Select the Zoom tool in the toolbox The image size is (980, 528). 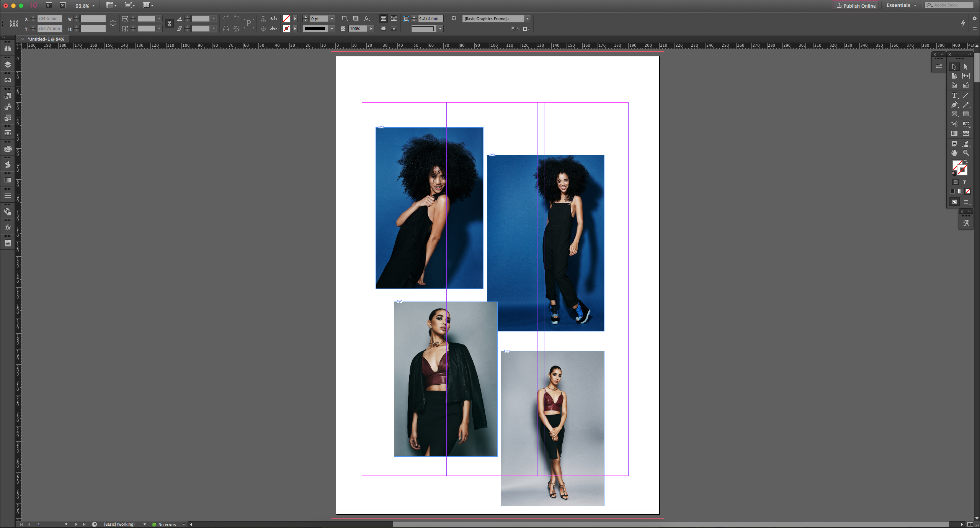[966, 153]
